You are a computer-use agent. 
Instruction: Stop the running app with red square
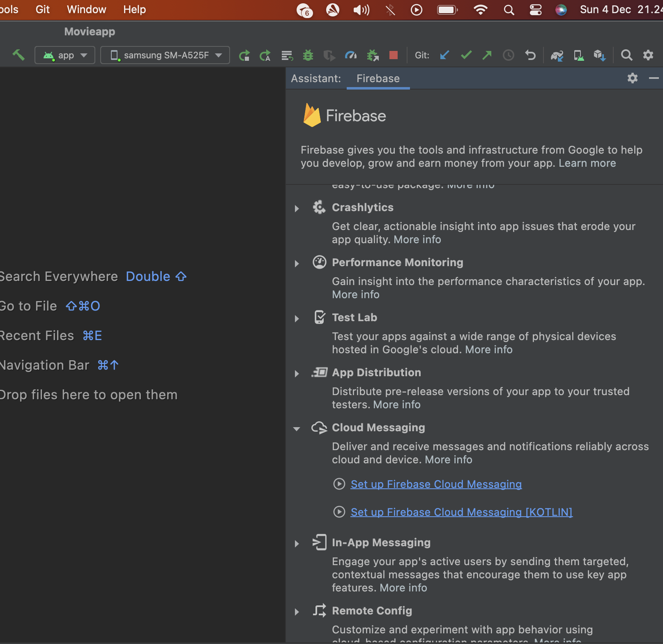click(x=394, y=55)
